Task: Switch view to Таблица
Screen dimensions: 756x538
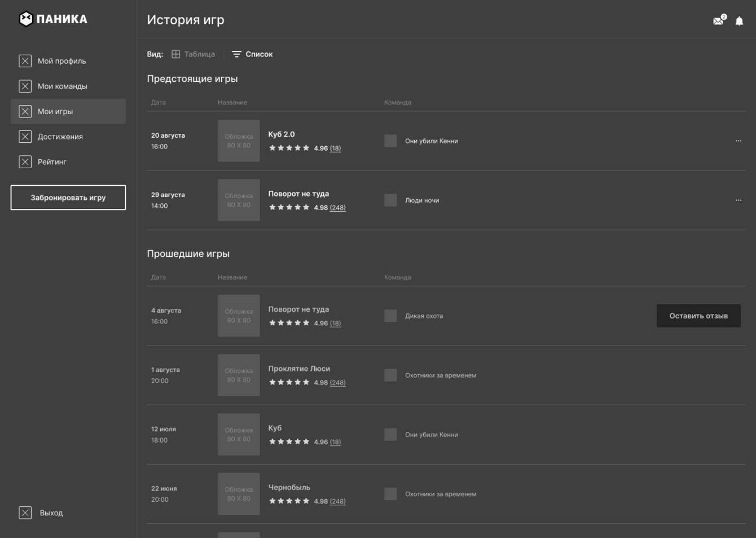Action: click(x=193, y=54)
